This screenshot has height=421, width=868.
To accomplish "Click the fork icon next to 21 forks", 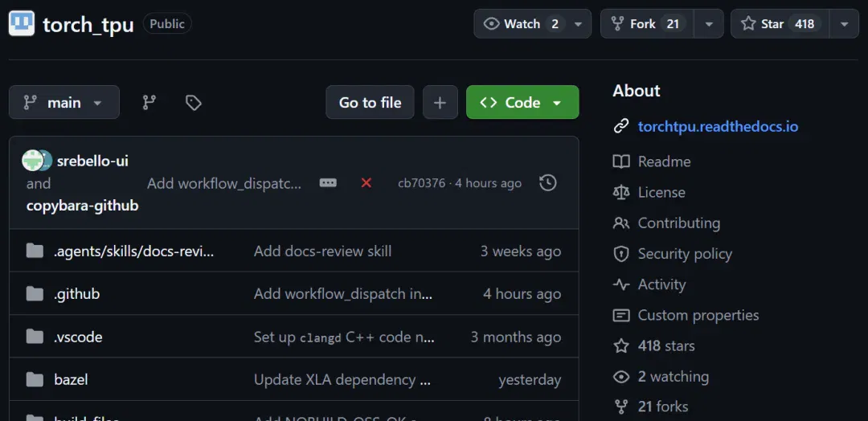I will 621,407.
